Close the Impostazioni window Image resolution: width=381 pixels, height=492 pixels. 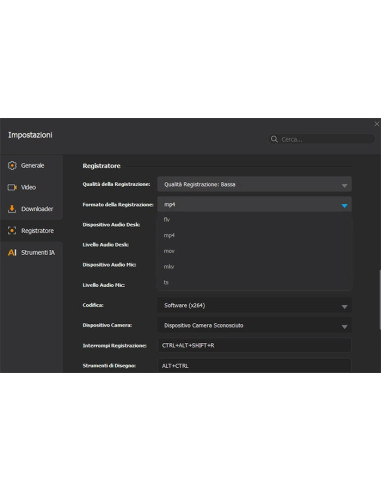point(377,124)
